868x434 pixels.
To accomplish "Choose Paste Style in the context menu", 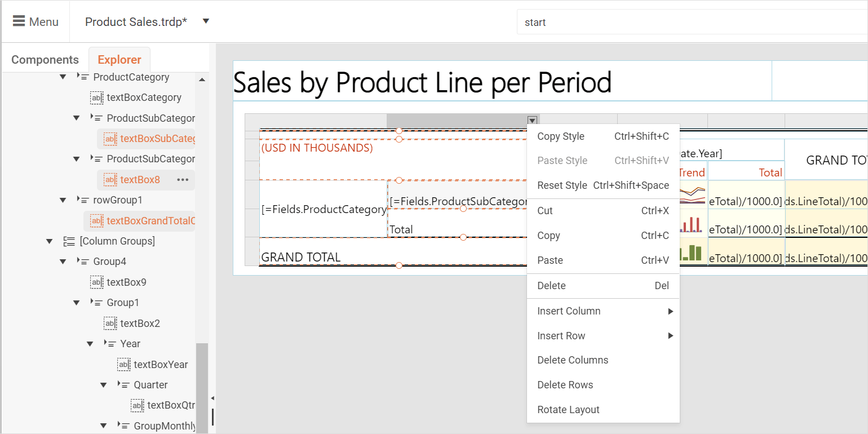I will coord(603,161).
